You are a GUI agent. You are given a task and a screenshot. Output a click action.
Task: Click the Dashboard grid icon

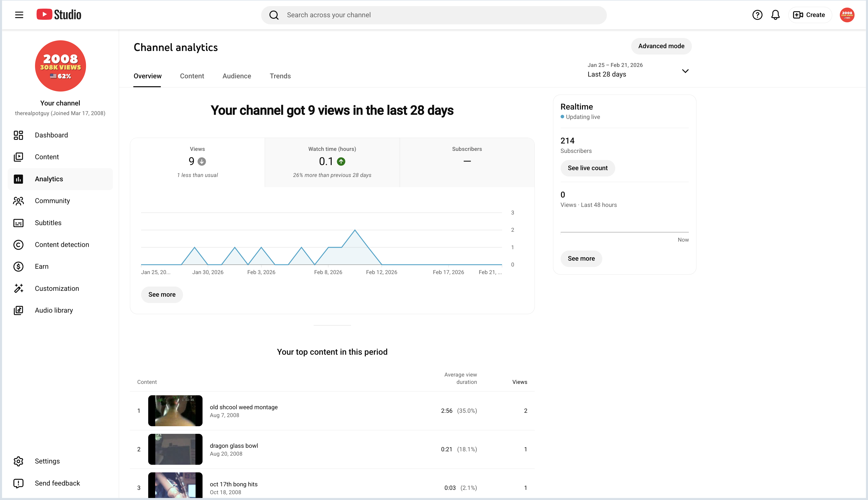coord(18,135)
